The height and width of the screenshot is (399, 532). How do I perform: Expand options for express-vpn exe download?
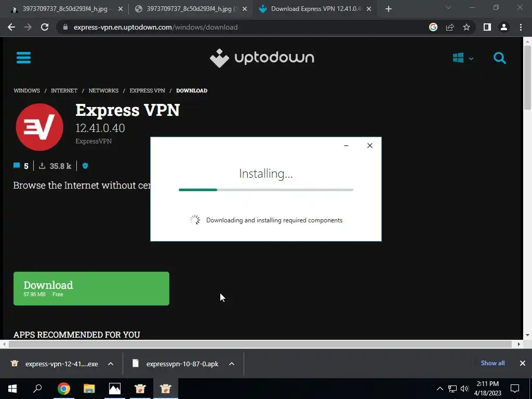(x=111, y=364)
